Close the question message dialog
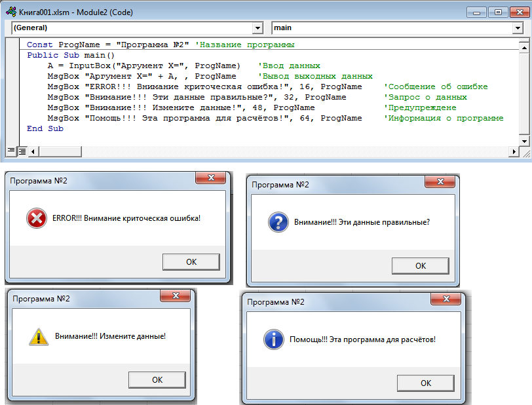Image resolution: width=532 pixels, height=405 pixels. coord(440,182)
